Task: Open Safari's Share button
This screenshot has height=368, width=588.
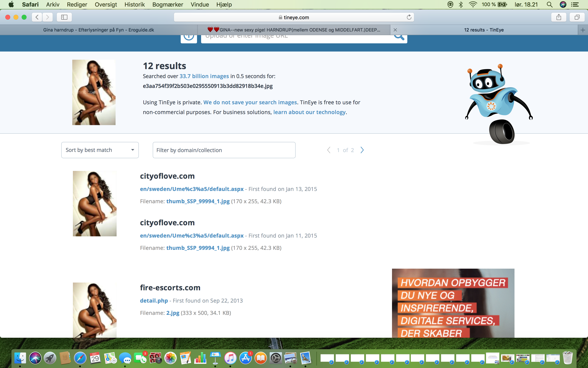Action: 559,17
